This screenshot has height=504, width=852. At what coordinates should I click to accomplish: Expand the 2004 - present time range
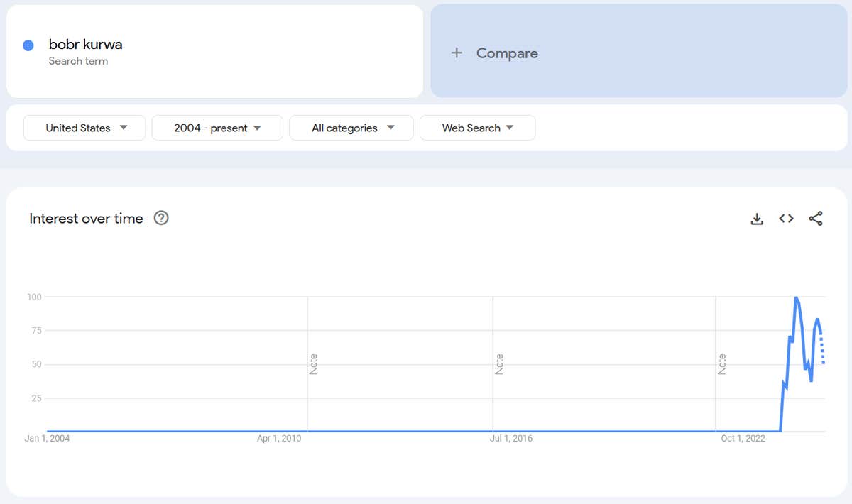click(217, 128)
